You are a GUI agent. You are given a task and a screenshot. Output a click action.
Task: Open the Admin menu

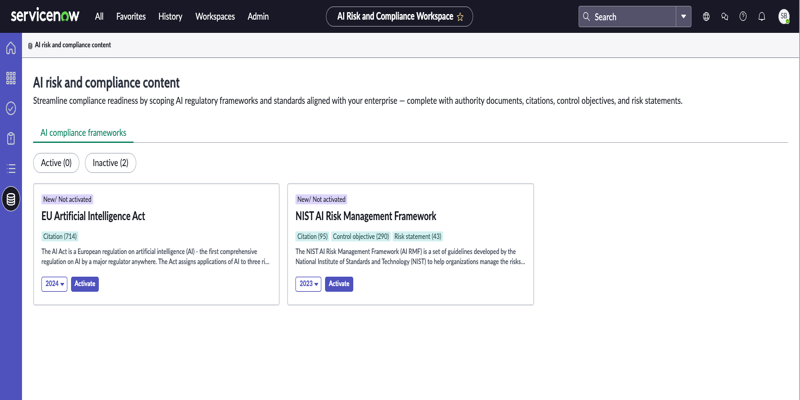click(258, 17)
